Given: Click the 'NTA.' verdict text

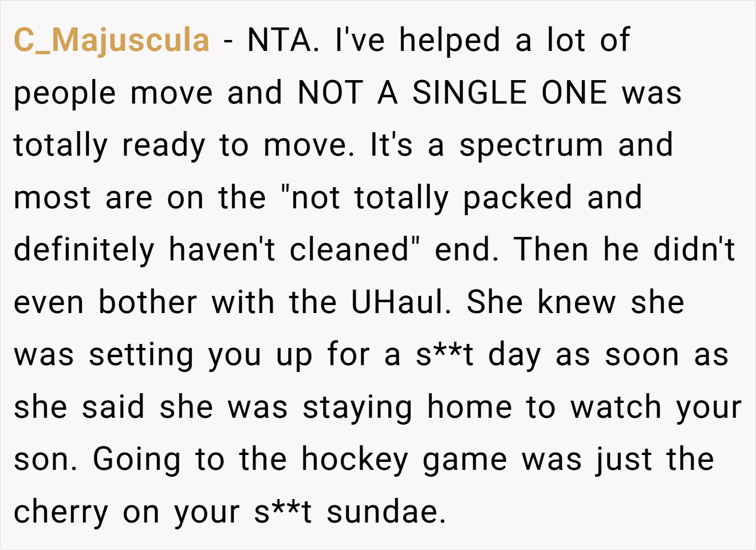Looking at the screenshot, I should point(283,40).
